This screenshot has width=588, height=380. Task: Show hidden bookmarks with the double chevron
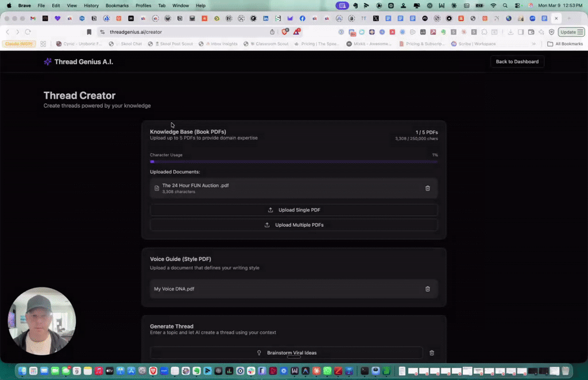pos(533,44)
